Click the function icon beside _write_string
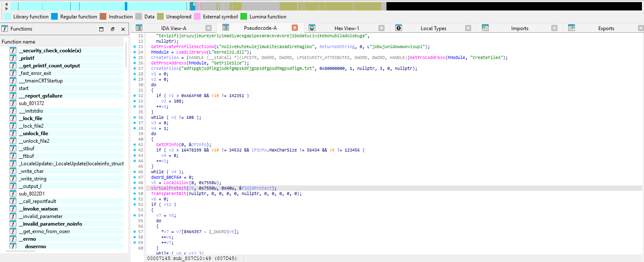 point(13,179)
